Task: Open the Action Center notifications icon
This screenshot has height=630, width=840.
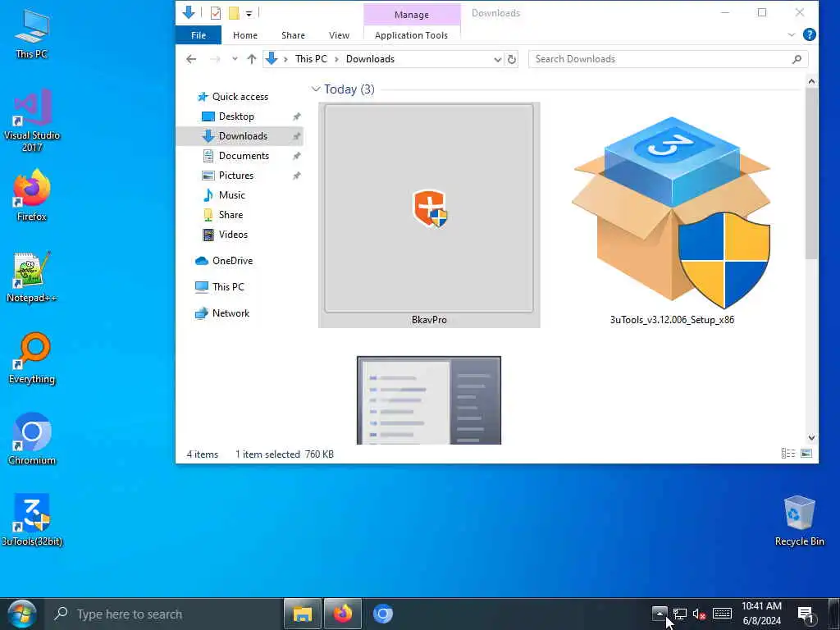Action: click(x=806, y=614)
